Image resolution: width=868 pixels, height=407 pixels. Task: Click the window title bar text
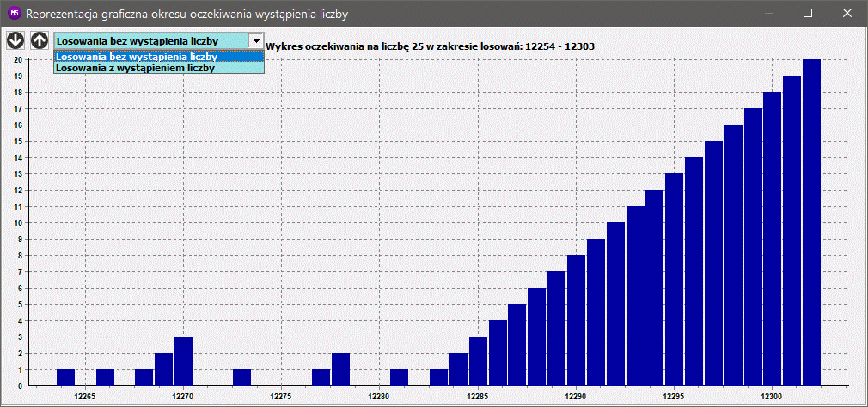coord(199,14)
